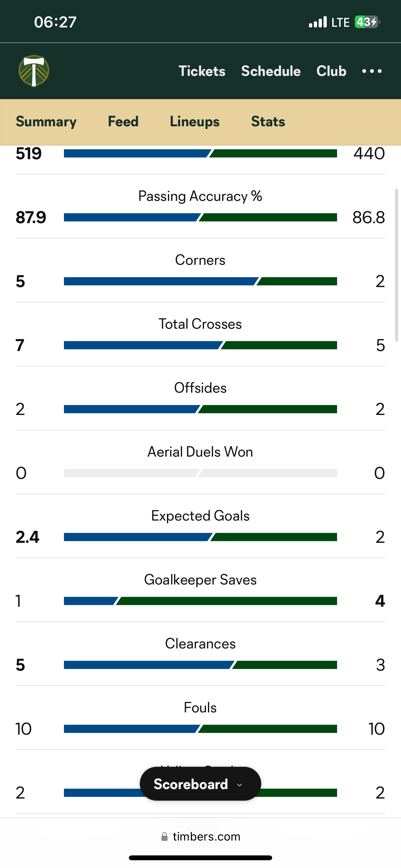
Task: Tap the padlock icon beside timbers.com
Action: click(x=164, y=837)
